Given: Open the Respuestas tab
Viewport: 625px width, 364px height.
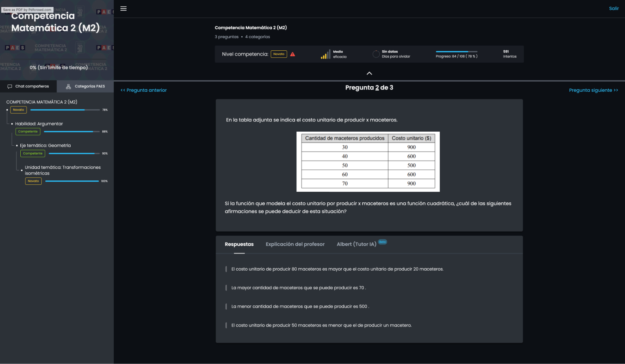Looking at the screenshot, I should (x=239, y=244).
